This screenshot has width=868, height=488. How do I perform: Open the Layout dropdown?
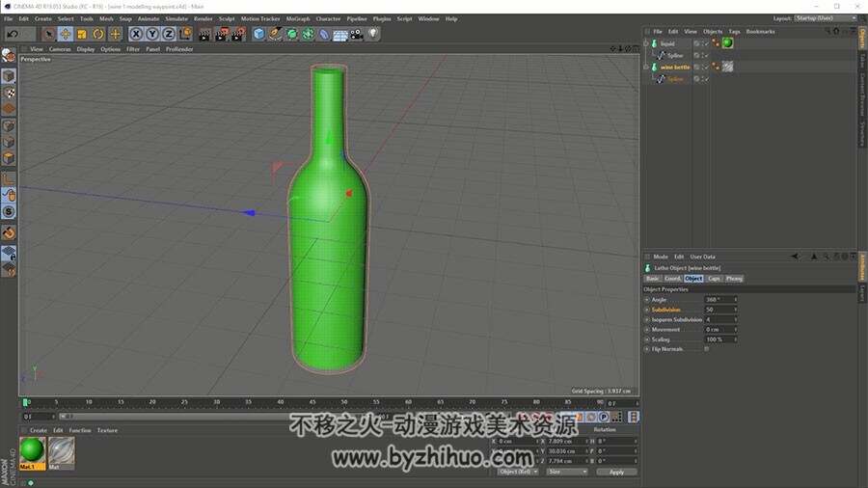[x=826, y=18]
